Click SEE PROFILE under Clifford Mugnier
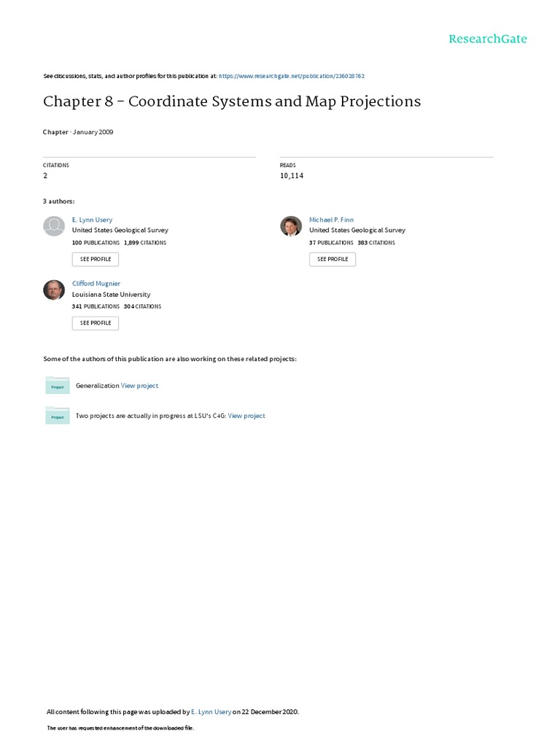Image resolution: width=560 pixels, height=747 pixels. tap(95, 322)
